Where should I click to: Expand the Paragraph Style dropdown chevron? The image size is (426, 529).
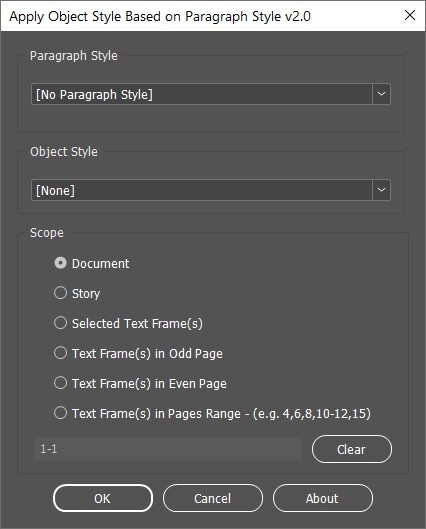(x=381, y=94)
